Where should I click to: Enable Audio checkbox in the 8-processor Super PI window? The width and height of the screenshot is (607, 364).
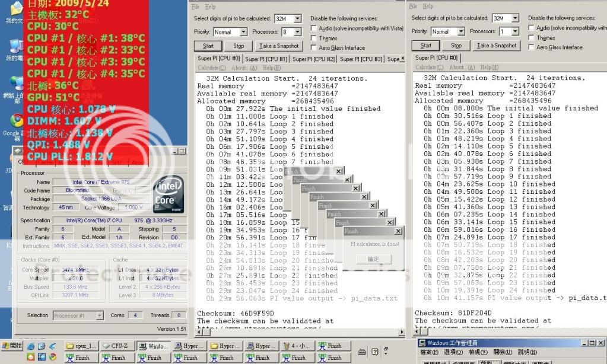(313, 28)
